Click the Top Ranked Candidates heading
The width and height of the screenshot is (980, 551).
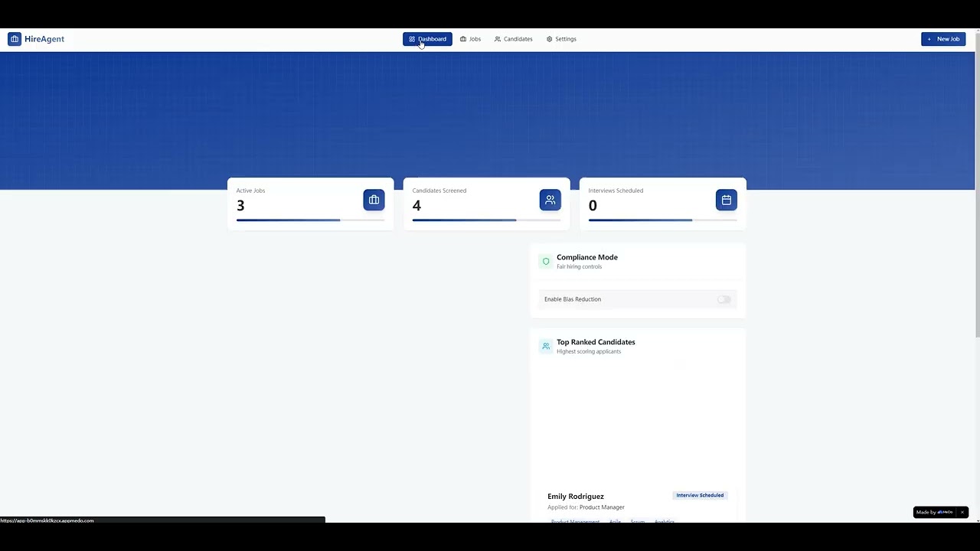[596, 342]
